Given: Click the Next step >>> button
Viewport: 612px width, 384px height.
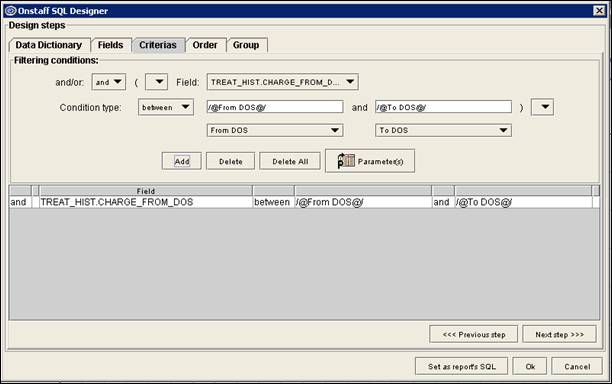Looking at the screenshot, I should coord(559,334).
